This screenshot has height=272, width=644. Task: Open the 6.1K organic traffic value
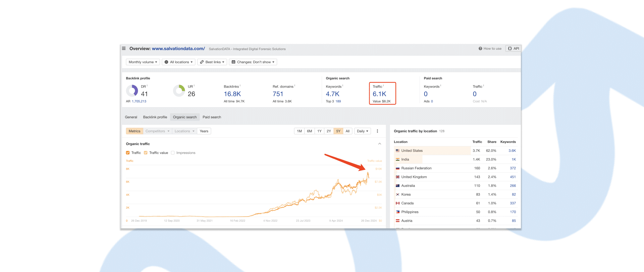tap(379, 94)
